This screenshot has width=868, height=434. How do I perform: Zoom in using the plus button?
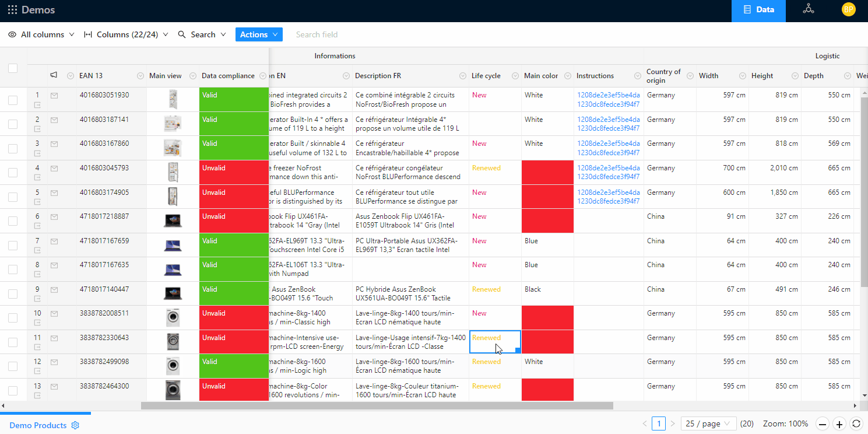(x=839, y=424)
